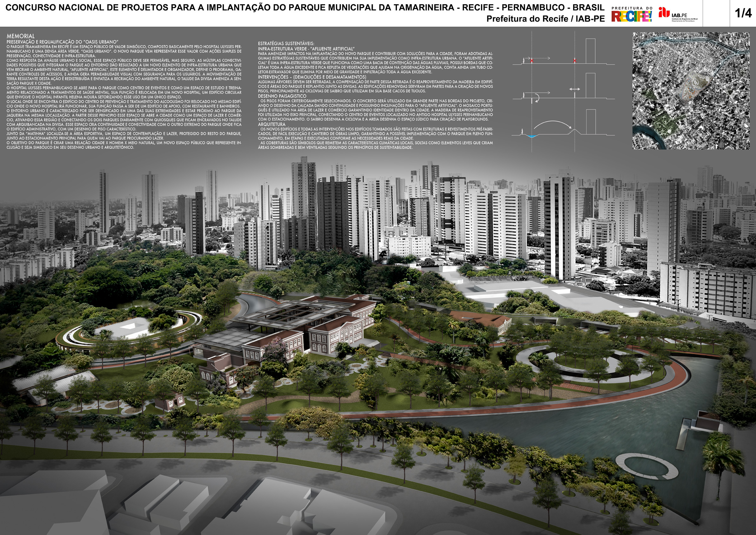This screenshot has height=535, width=756.
Task: Click the ESTRATÉGIAS SUSTENTÁVEIS heading
Action: pyautogui.click(x=286, y=44)
